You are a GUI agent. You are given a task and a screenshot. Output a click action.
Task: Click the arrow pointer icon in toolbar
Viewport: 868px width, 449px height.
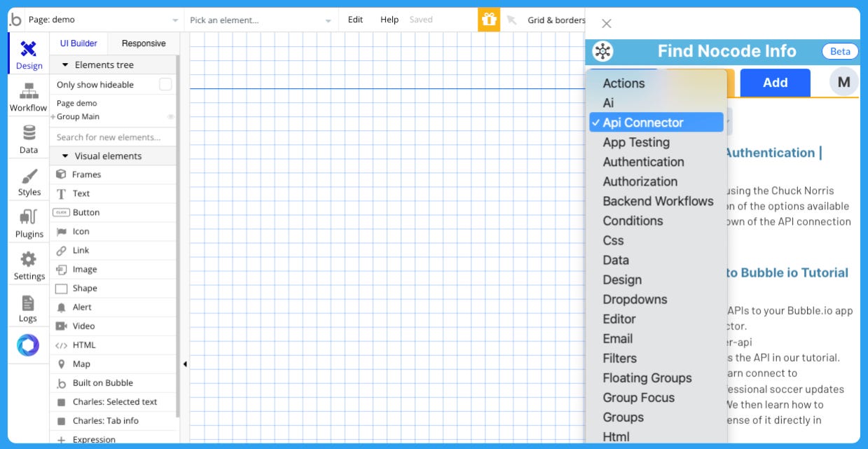[x=512, y=20]
